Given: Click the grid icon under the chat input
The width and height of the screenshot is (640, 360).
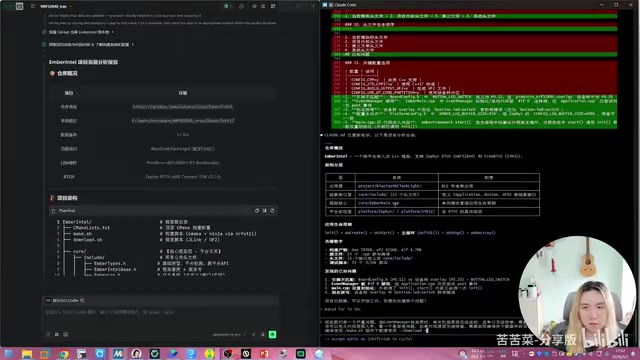Looking at the screenshot, I should click(x=57, y=334).
